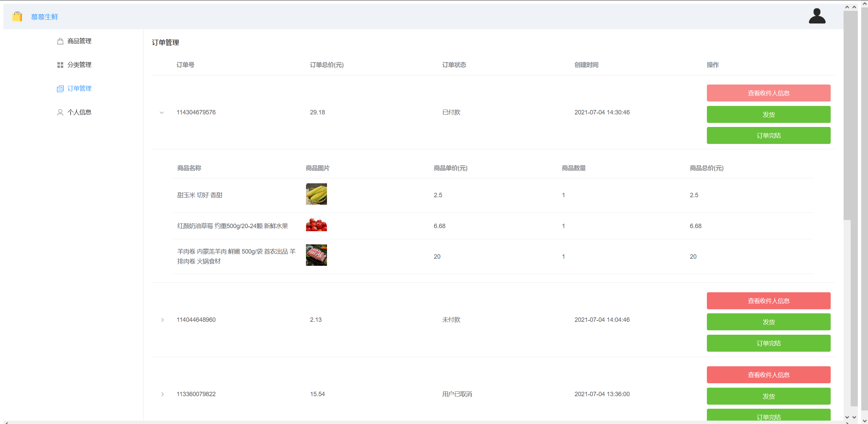The image size is (868, 424).
Task: Click 发货 for order 113360079822
Action: click(769, 396)
